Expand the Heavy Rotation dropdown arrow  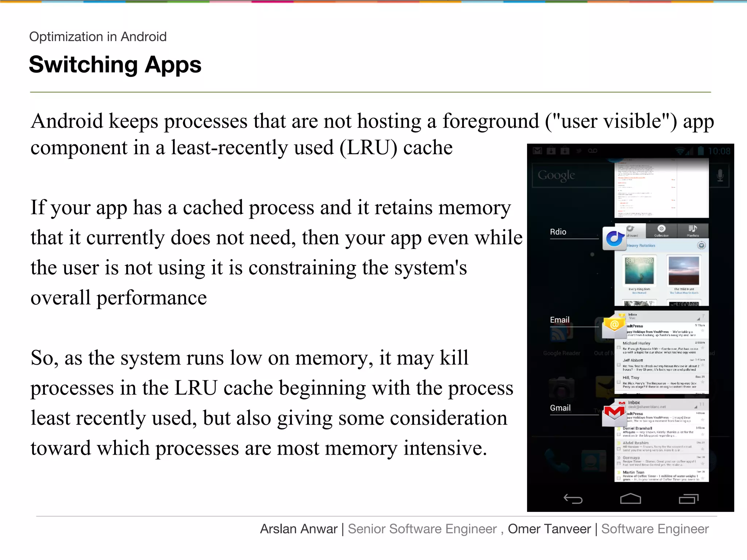(x=701, y=245)
